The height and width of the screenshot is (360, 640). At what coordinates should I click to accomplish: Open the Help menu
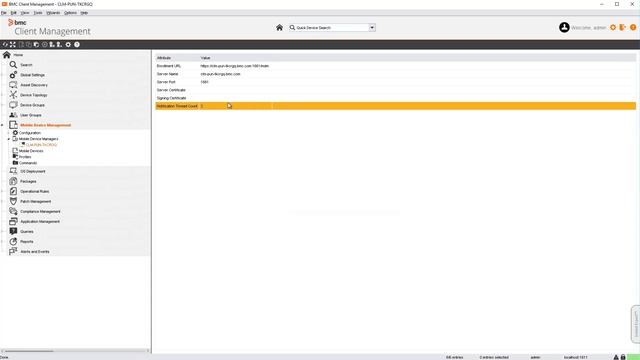[x=84, y=13]
